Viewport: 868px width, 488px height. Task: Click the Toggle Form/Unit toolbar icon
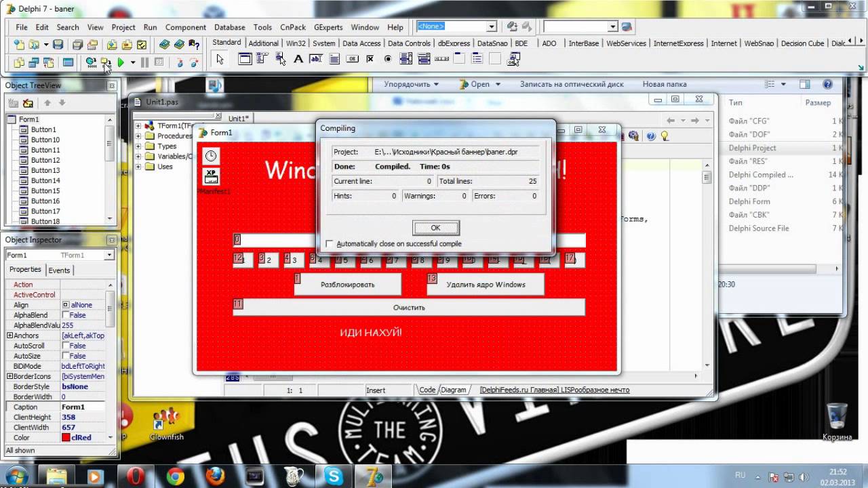[x=49, y=62]
